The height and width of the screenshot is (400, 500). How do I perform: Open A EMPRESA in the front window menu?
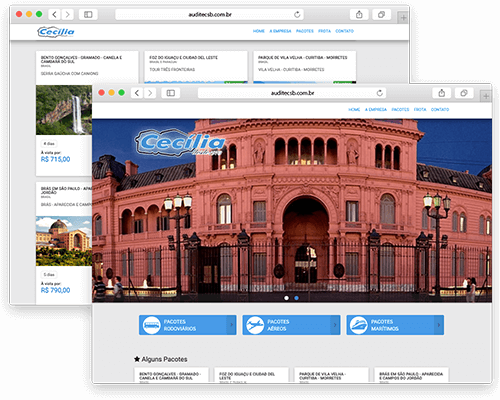pyautogui.click(x=376, y=109)
